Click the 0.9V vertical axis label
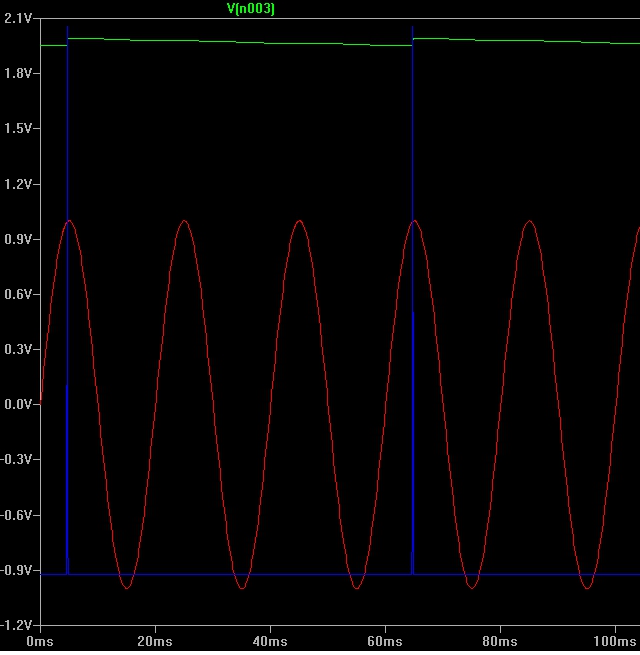 click(17, 239)
